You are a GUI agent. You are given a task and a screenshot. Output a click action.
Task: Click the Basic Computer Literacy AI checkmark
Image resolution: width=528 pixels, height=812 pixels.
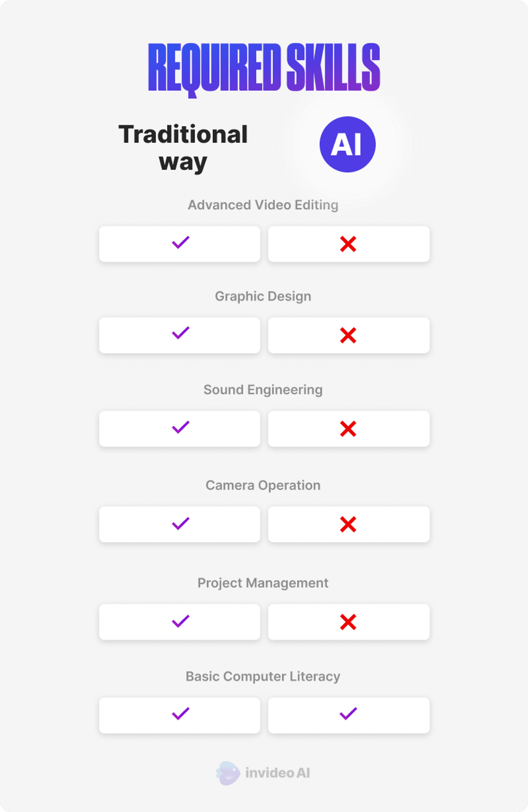pyautogui.click(x=348, y=714)
